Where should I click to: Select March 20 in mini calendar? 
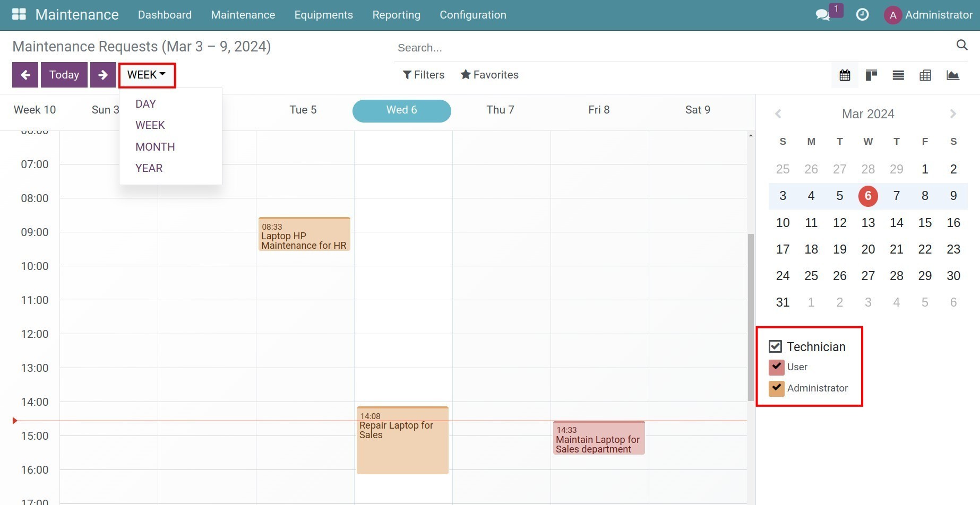tap(868, 249)
